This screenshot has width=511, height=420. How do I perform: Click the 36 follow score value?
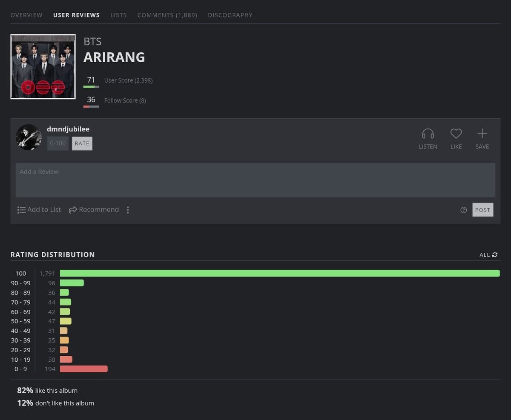click(x=91, y=100)
